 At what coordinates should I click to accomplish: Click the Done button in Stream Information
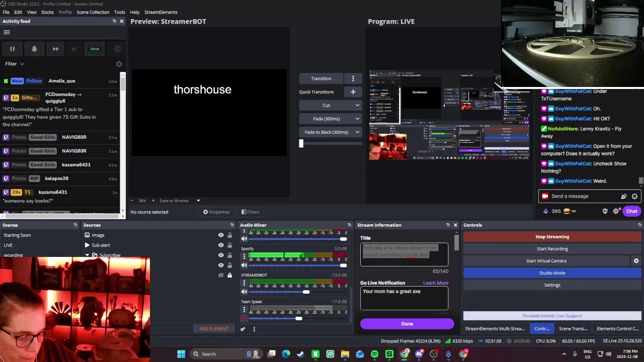407,324
